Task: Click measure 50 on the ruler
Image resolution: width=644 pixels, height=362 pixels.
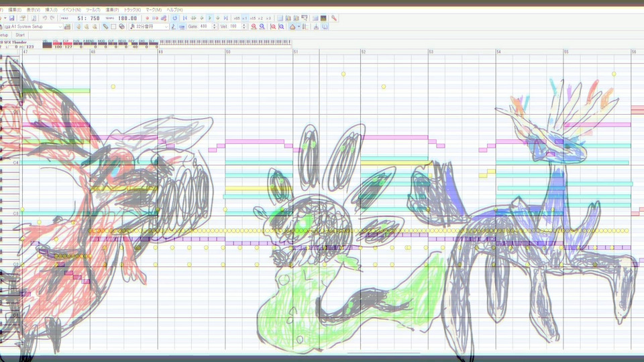Action: [228, 52]
